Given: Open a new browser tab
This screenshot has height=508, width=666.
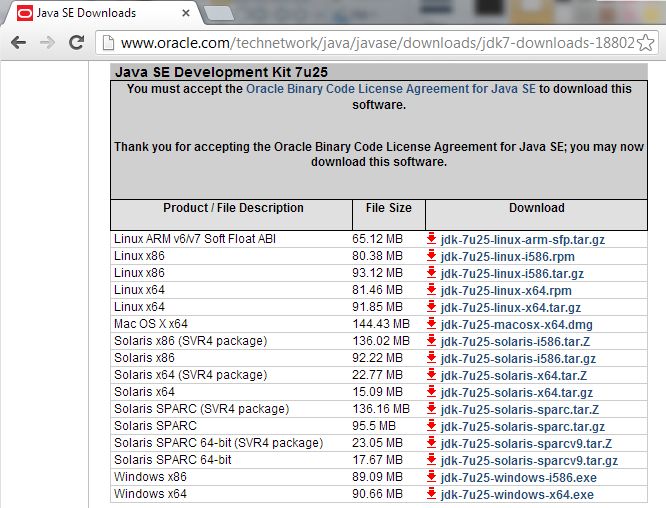Looking at the screenshot, I should (x=218, y=13).
